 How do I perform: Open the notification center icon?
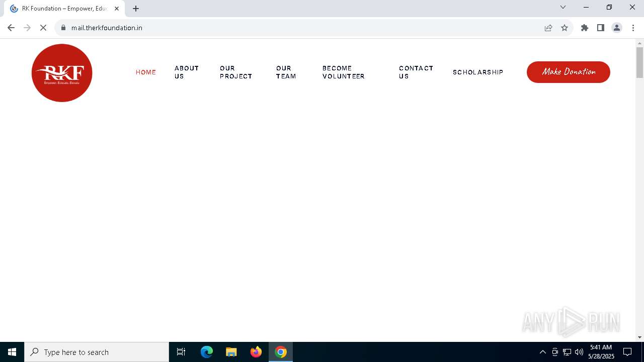(627, 352)
